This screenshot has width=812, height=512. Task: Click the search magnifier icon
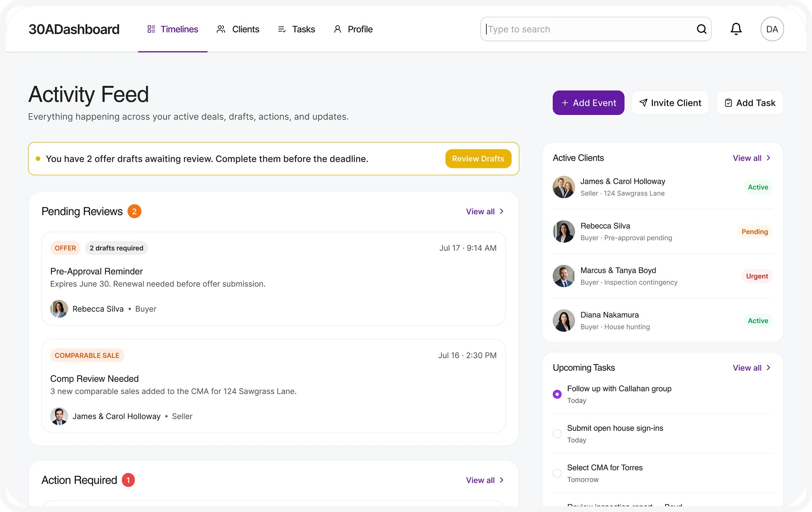tap(701, 29)
